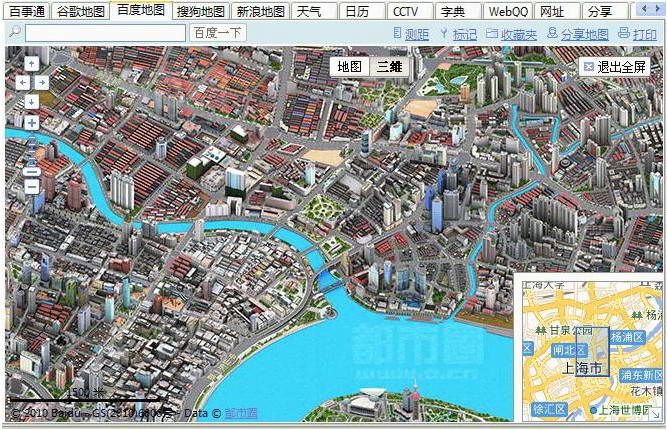Click the 上海世博 label in overview map

[624, 410]
